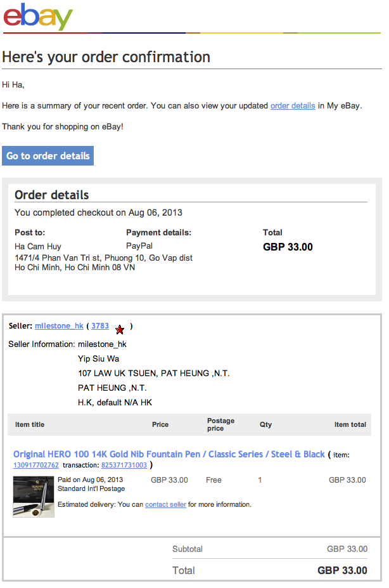View the seller's 3783 feedback score

pyautogui.click(x=100, y=326)
